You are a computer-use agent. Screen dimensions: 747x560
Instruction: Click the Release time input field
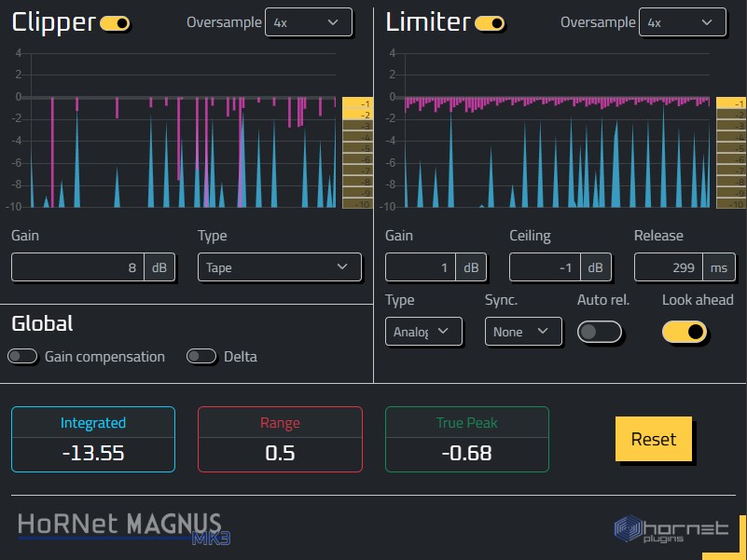[x=669, y=267]
